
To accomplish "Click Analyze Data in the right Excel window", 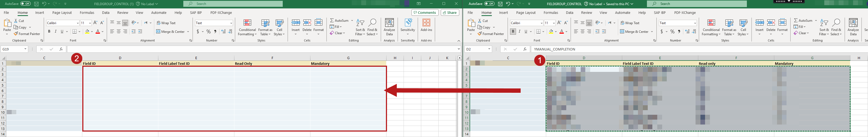I will [853, 27].
